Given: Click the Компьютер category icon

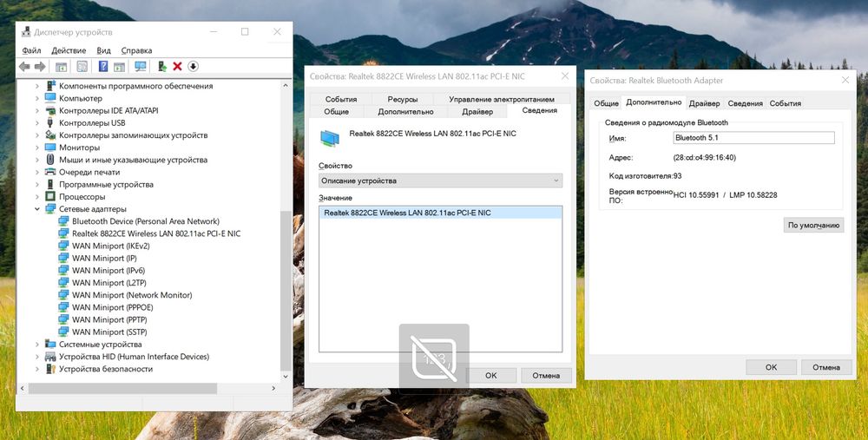Looking at the screenshot, I should click(50, 98).
